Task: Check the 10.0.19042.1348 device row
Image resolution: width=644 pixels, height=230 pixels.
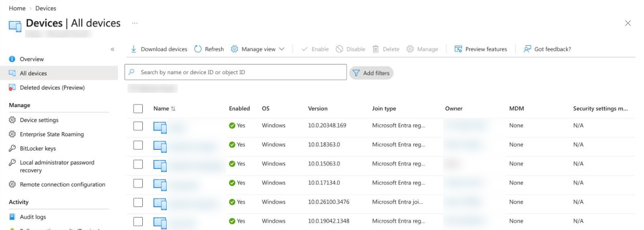Action: pyautogui.click(x=138, y=221)
